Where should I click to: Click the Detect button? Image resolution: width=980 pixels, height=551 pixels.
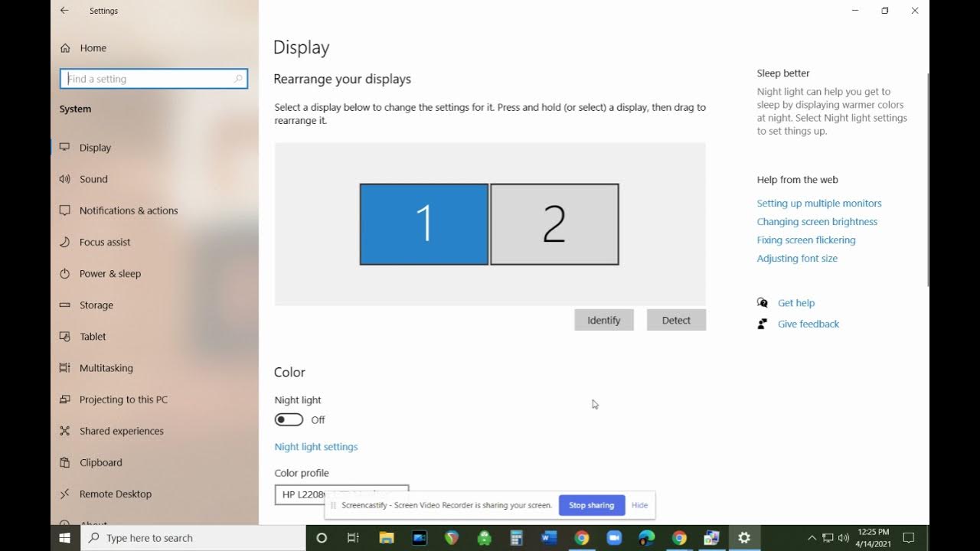(x=676, y=320)
